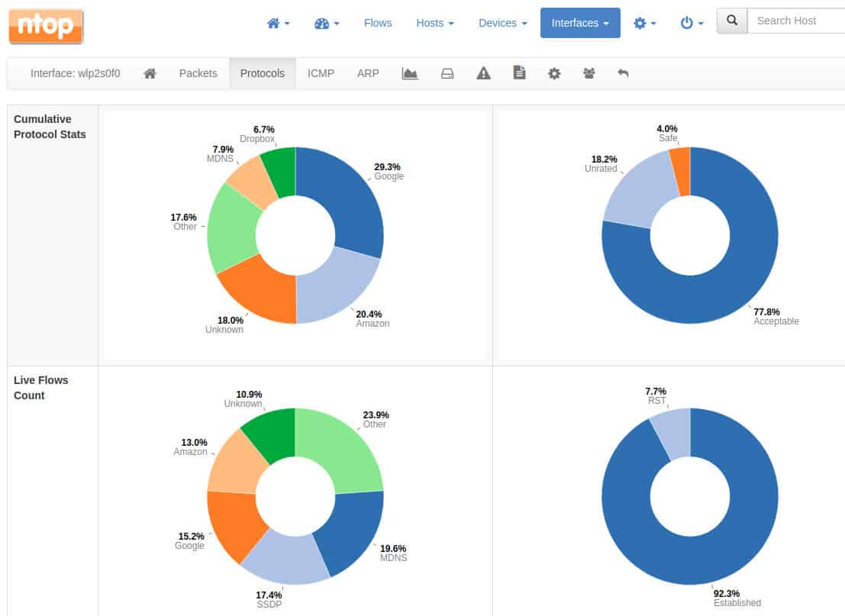
Task: Open the power button dropdown
Action: coord(692,23)
